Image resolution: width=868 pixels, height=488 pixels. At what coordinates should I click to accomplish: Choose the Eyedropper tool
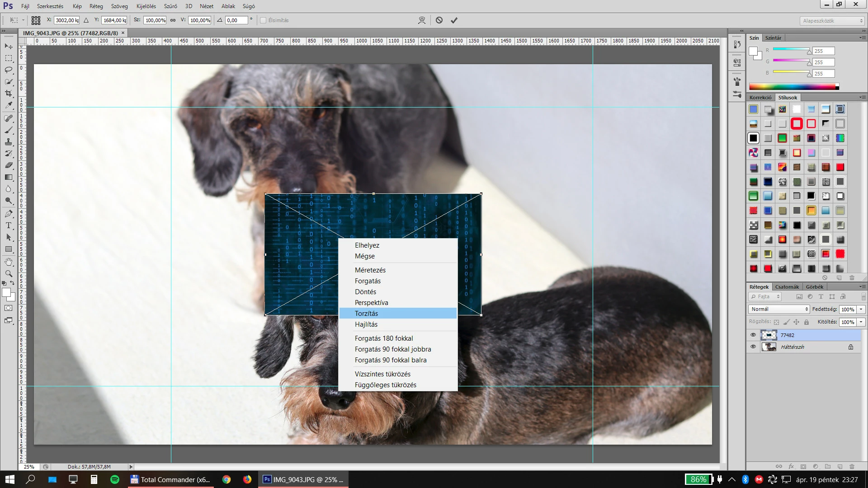click(9, 105)
